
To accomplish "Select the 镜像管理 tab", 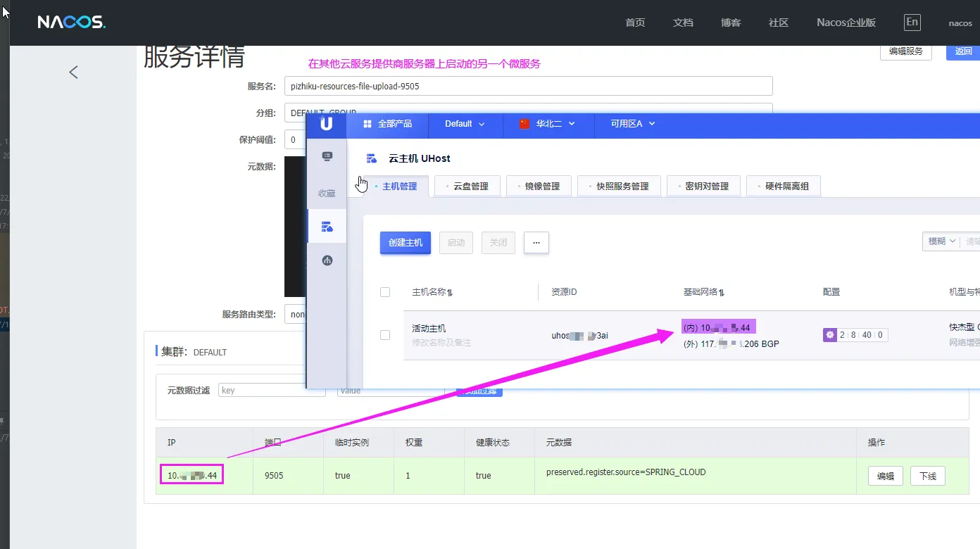I will 539,187.
